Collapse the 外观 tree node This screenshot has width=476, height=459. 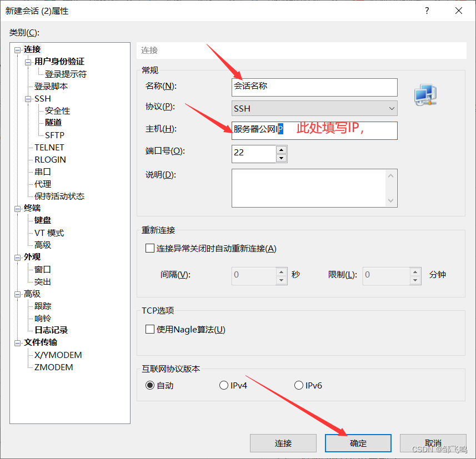[18, 258]
